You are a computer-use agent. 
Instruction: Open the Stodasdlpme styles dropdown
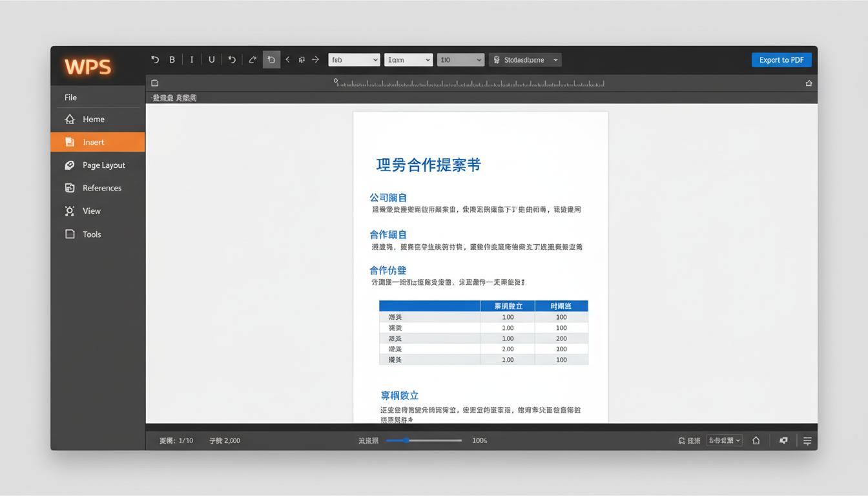(525, 59)
